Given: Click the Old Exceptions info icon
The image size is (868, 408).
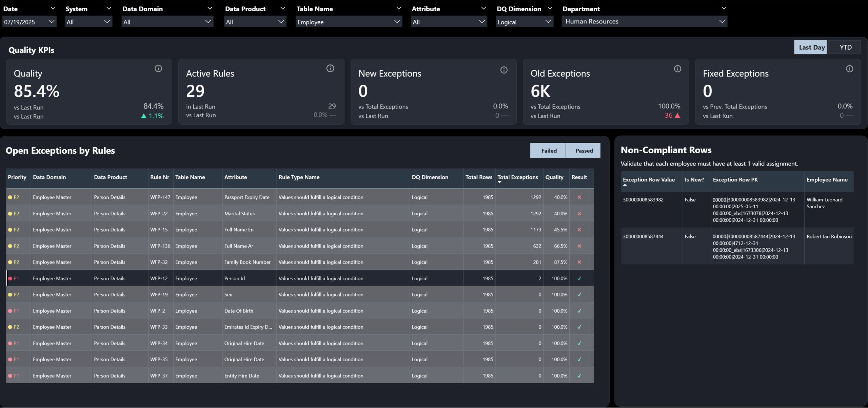Looking at the screenshot, I should [x=677, y=69].
